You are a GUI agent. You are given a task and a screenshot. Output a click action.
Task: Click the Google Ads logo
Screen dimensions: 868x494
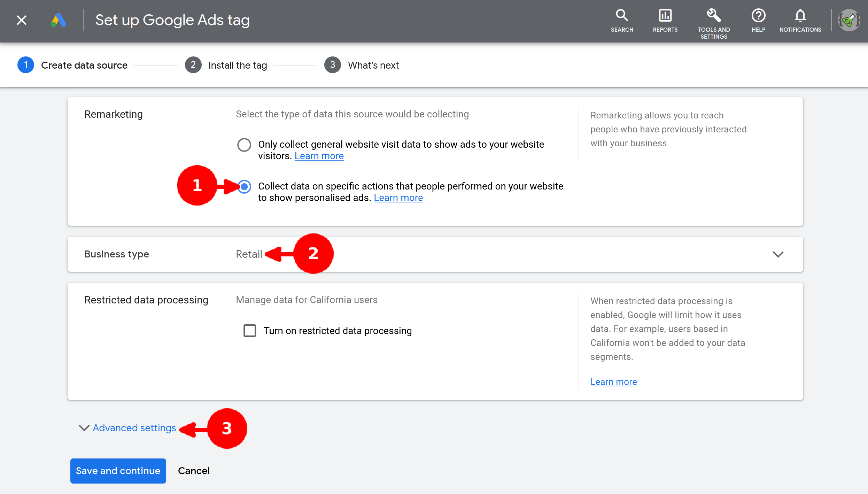[x=59, y=20]
